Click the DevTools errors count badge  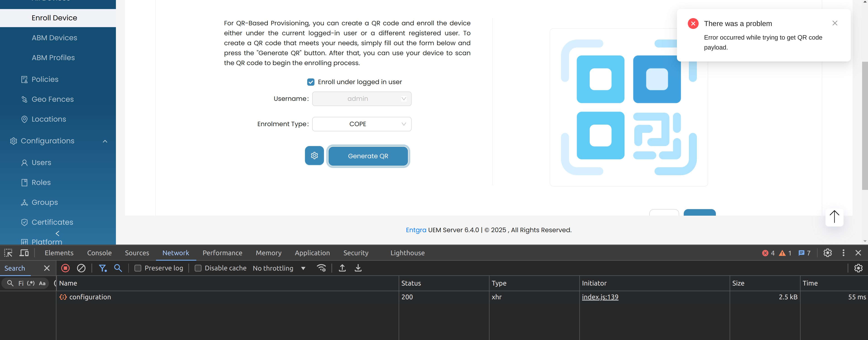point(768,253)
